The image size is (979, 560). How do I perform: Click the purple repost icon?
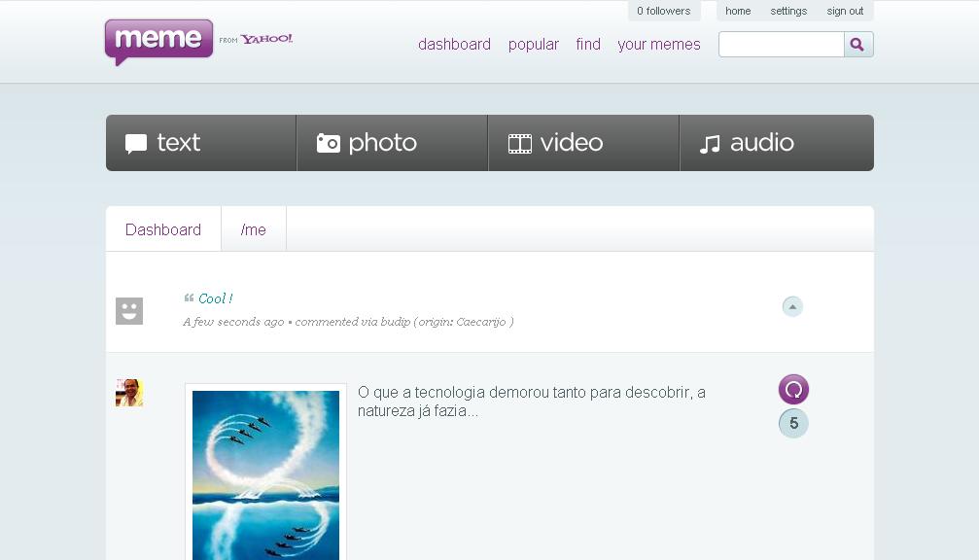coord(793,390)
